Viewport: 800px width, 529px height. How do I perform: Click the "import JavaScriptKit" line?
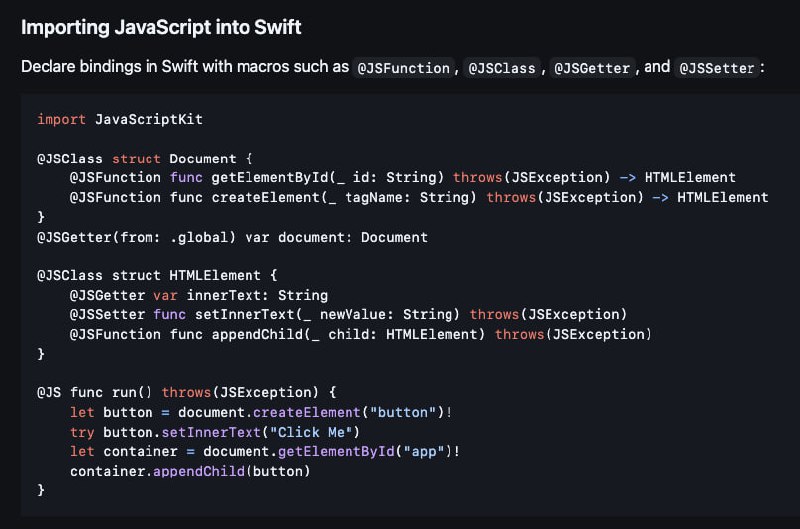[119, 120]
